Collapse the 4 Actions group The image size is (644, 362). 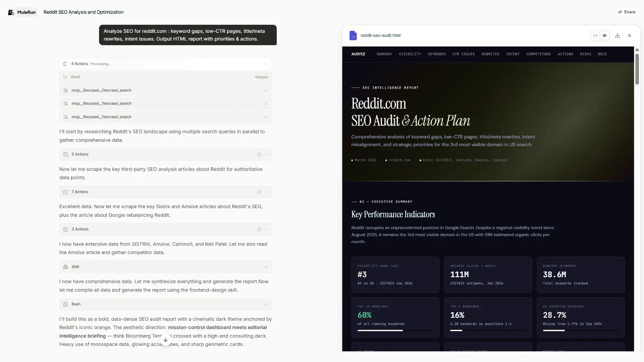coord(266,64)
